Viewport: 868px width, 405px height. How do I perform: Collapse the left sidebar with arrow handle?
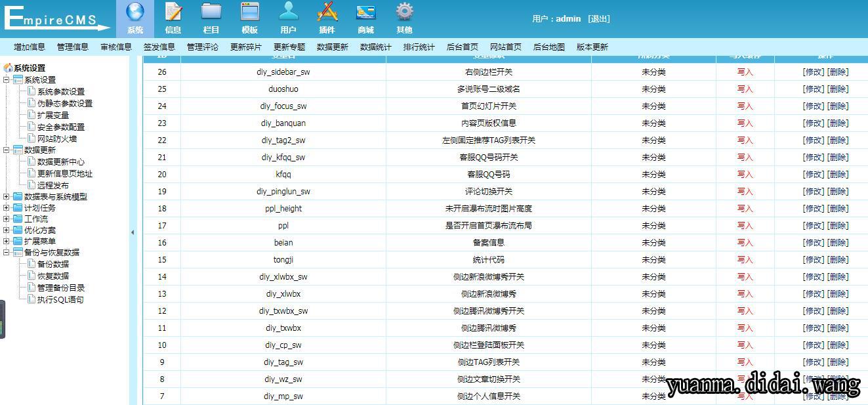[133, 232]
